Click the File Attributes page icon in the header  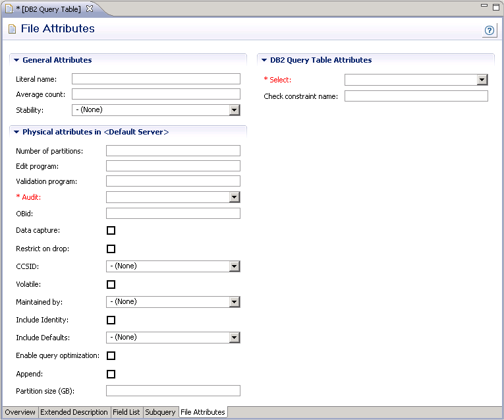pyautogui.click(x=12, y=29)
